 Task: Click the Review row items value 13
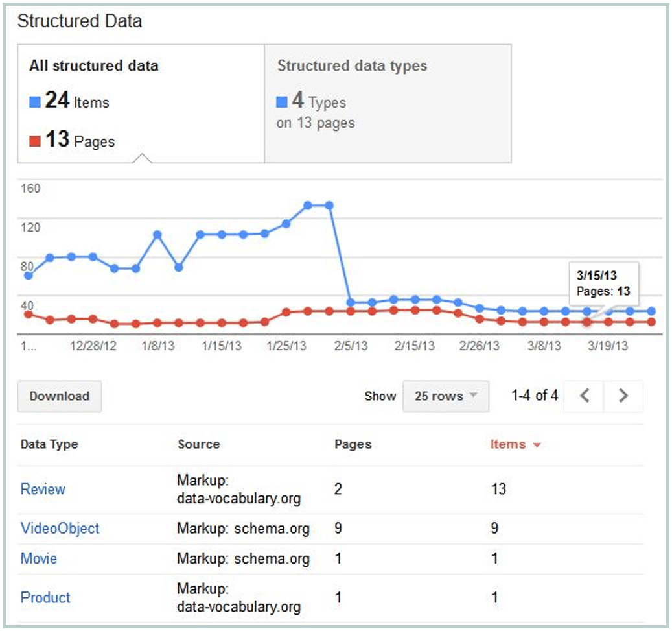coord(498,489)
